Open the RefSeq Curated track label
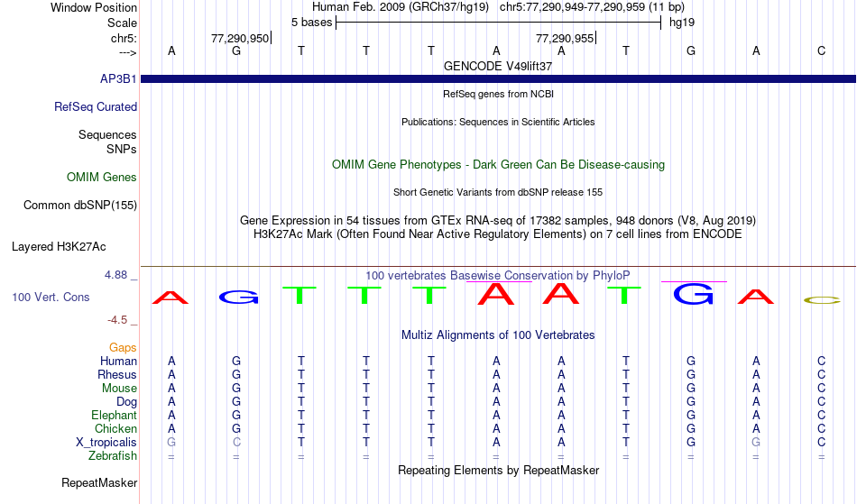The width and height of the screenshot is (857, 504). 96,106
